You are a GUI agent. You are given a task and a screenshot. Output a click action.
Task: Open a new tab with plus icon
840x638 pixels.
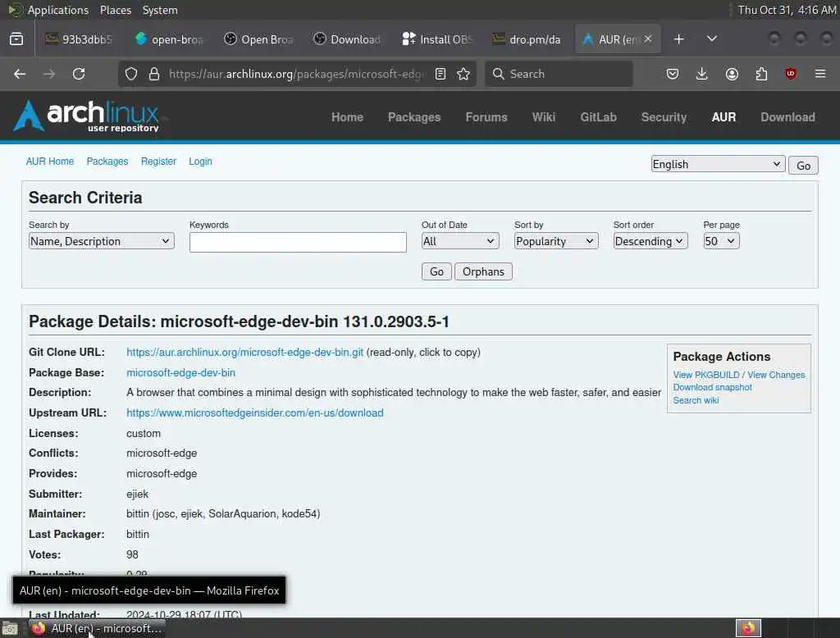pos(678,39)
